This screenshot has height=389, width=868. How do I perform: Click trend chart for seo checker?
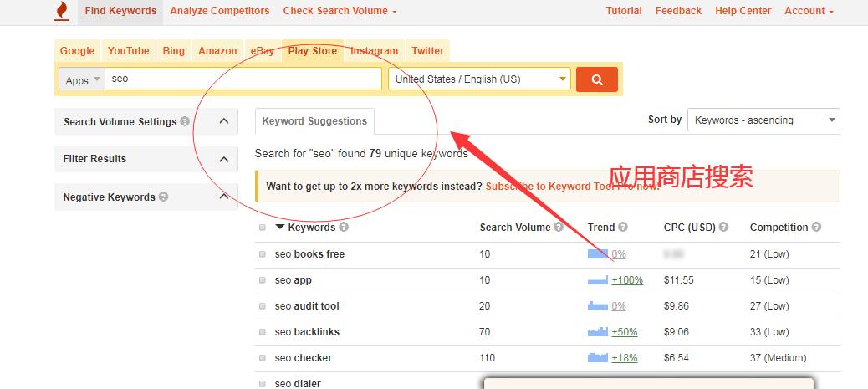(x=598, y=358)
